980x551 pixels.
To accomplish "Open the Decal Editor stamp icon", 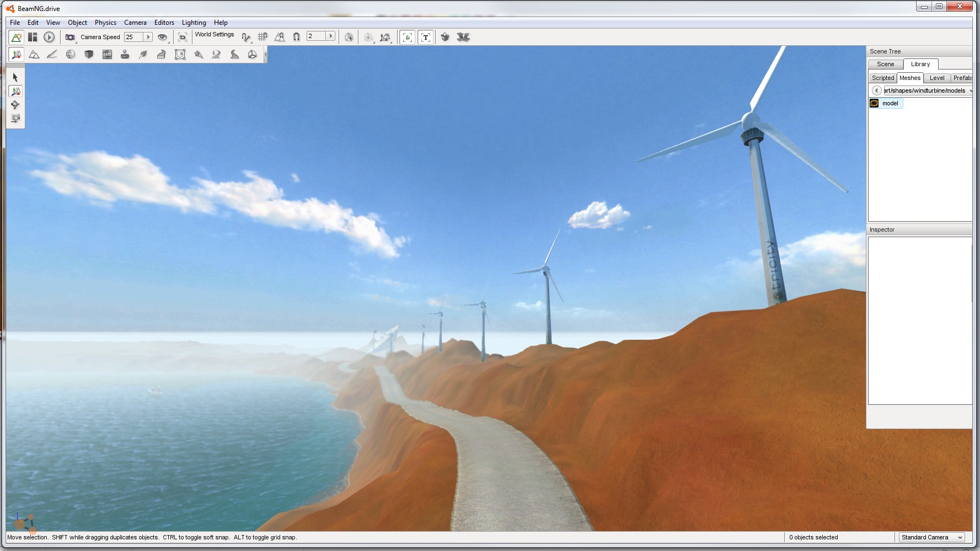I will tap(125, 54).
